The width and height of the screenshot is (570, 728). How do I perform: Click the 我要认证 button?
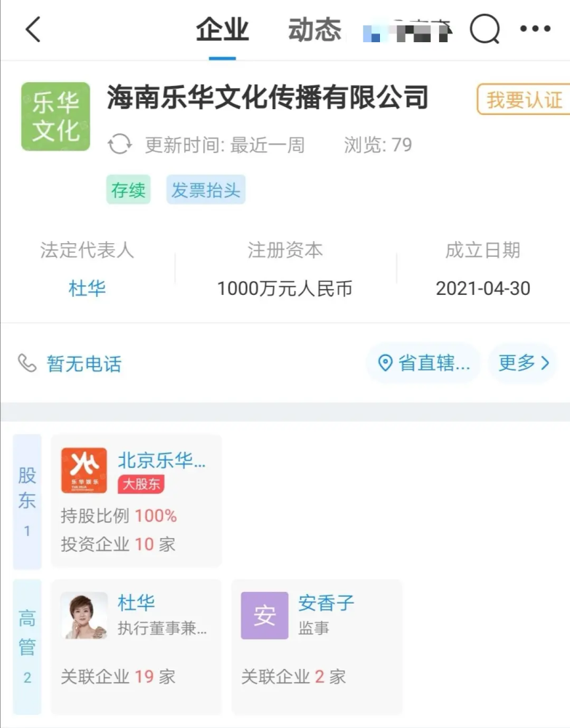523,99
